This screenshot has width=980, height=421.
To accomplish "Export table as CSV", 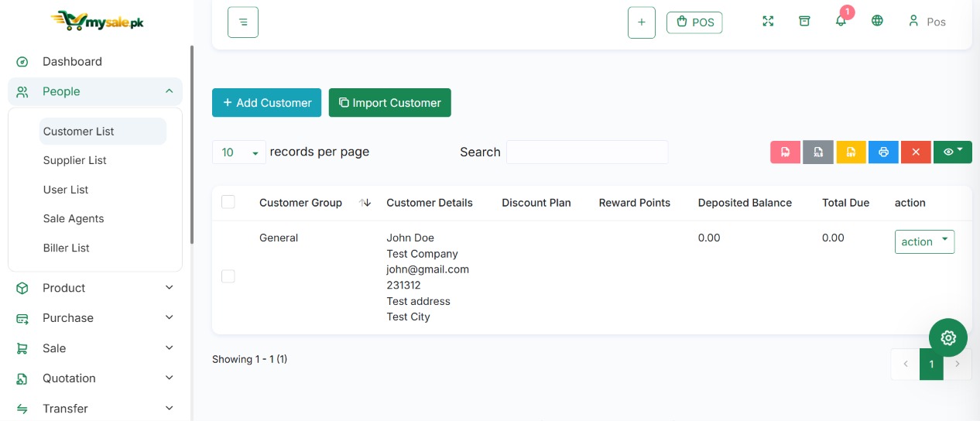I will click(851, 152).
